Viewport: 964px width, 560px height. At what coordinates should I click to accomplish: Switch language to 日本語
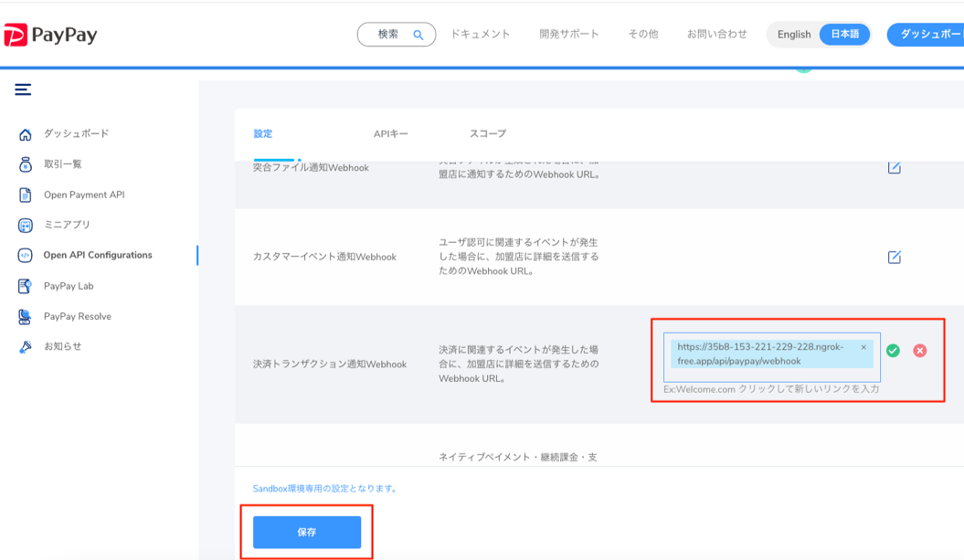(844, 35)
